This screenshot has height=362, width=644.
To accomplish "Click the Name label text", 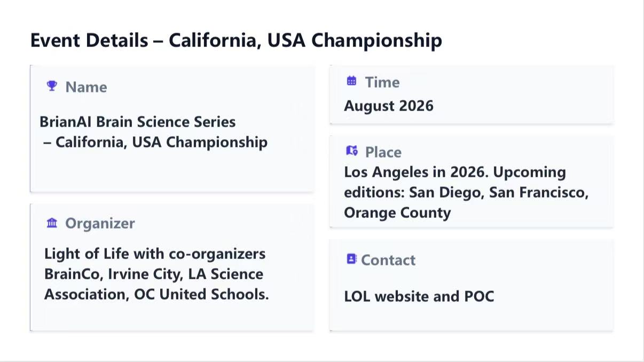I will (x=86, y=87).
